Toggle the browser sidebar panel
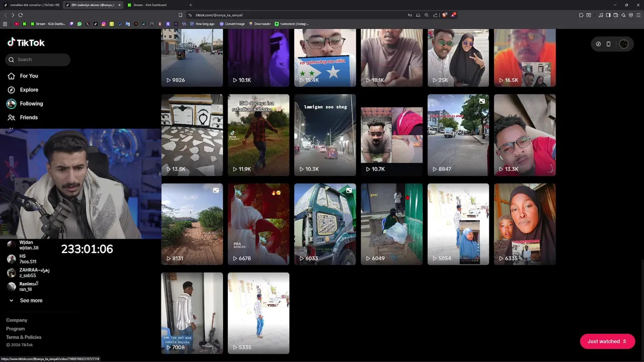 pos(608,15)
